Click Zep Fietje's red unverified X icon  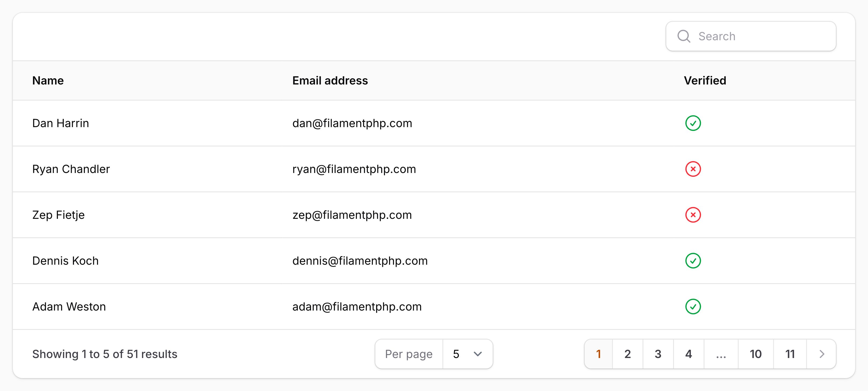coord(693,215)
